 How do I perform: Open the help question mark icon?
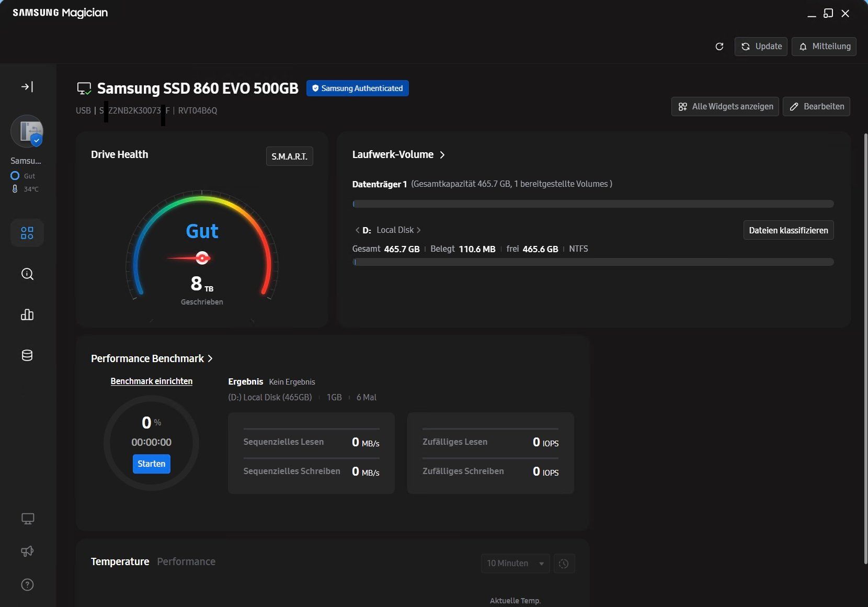pos(27,584)
